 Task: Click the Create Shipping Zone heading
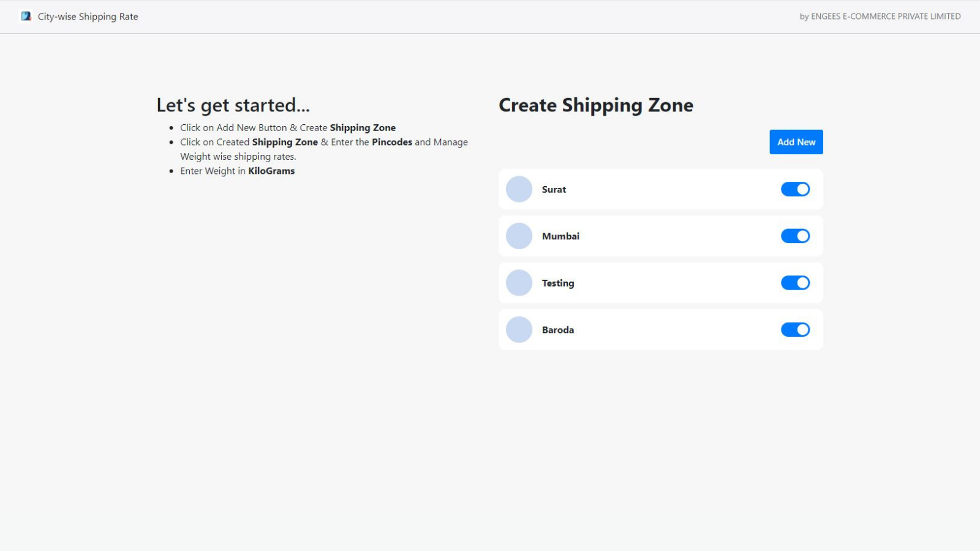point(595,105)
